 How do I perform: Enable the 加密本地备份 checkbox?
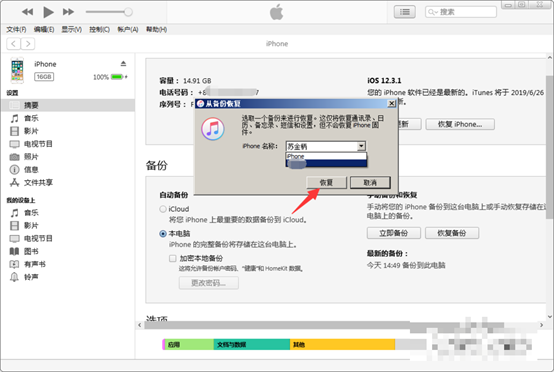[172, 259]
